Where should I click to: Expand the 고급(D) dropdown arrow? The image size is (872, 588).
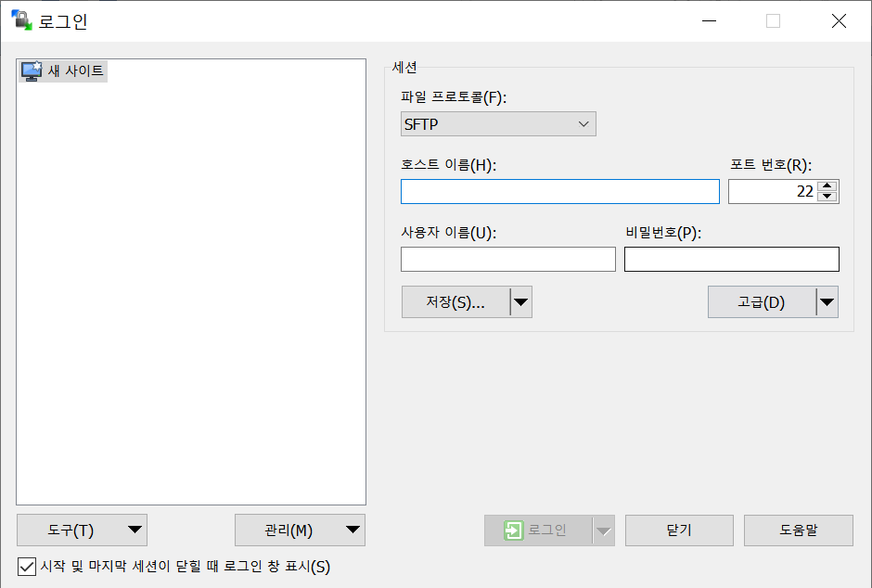(827, 302)
